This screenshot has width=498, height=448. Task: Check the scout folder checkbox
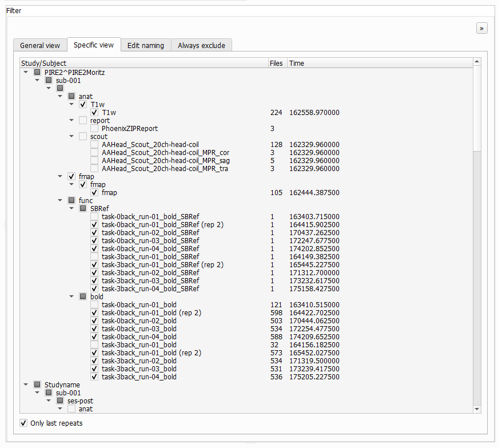point(83,136)
